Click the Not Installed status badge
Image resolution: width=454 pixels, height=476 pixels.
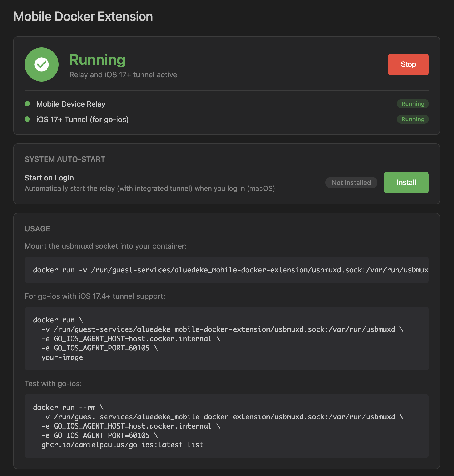351,183
